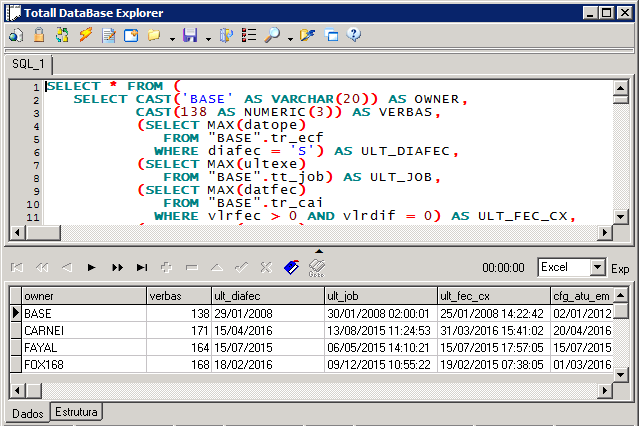Click the date cell 15/07/2015 17:57:05
Screen dimensions: 639x426
pos(494,348)
